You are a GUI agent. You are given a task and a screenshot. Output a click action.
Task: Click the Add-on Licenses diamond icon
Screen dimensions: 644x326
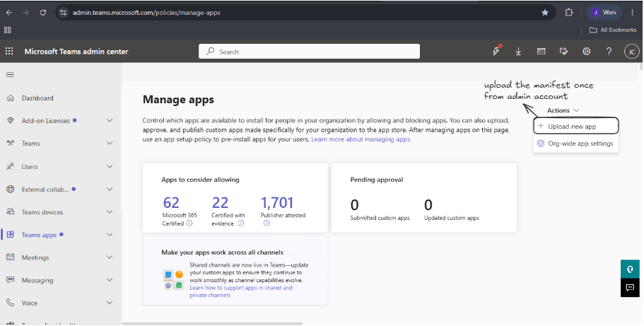11,120
